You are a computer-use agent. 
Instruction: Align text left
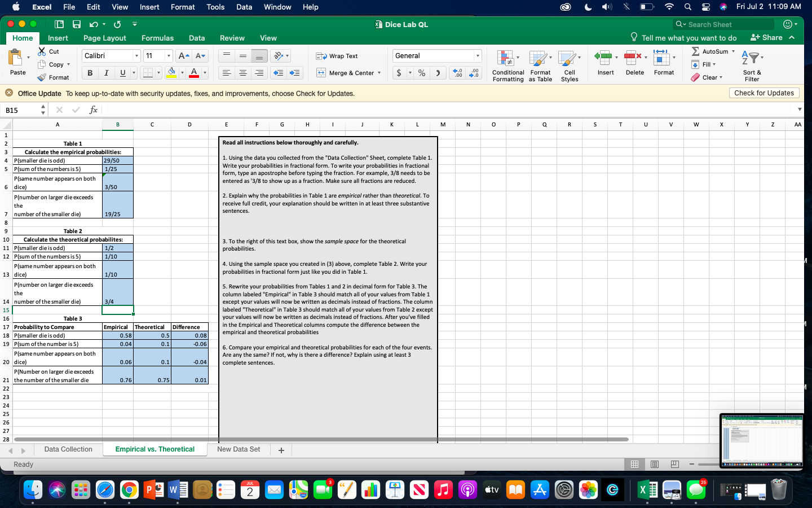227,73
